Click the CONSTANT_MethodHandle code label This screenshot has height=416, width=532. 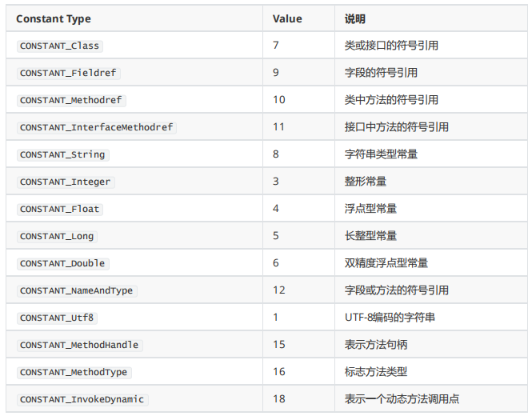point(79,345)
